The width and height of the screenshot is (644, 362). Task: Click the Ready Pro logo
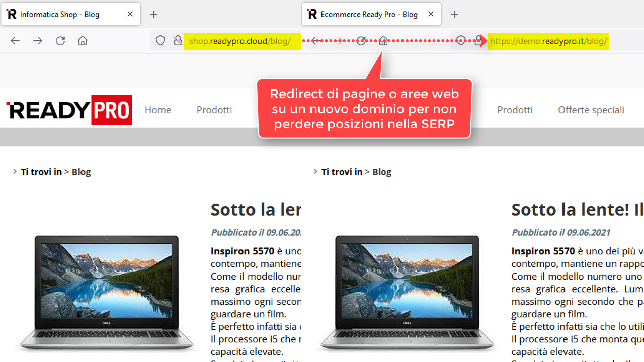coord(69,110)
